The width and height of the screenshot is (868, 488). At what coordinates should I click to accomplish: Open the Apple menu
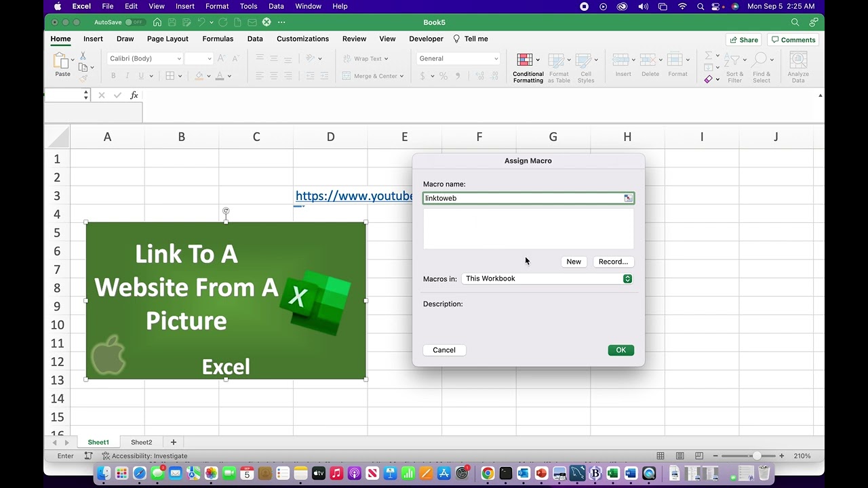pos(58,6)
